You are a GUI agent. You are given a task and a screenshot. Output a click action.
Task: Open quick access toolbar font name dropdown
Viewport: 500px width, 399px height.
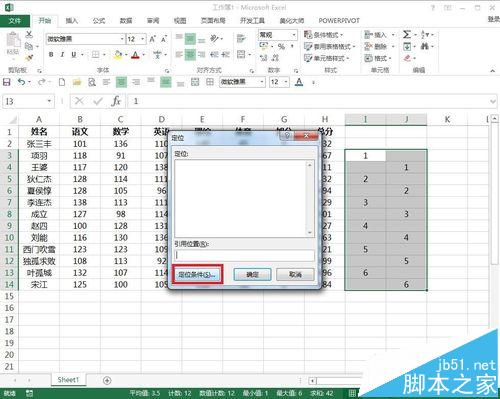coord(262,82)
